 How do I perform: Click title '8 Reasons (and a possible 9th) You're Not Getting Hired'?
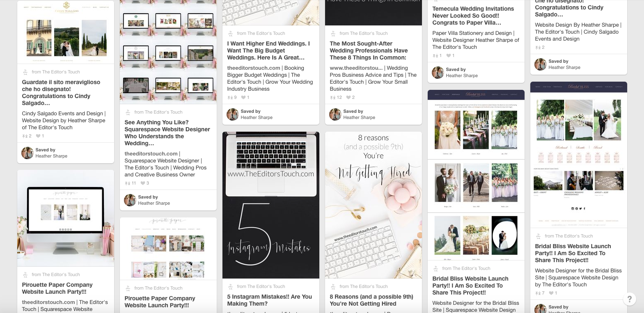click(x=371, y=300)
